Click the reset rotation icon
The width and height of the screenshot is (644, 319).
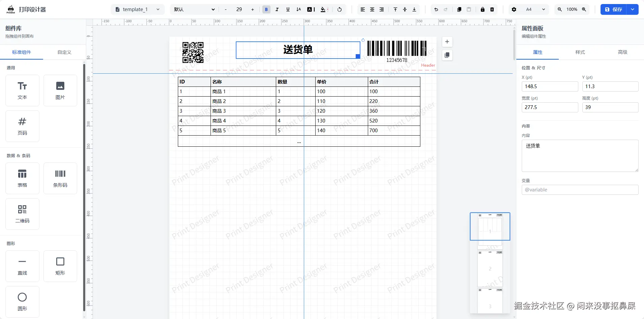point(340,9)
